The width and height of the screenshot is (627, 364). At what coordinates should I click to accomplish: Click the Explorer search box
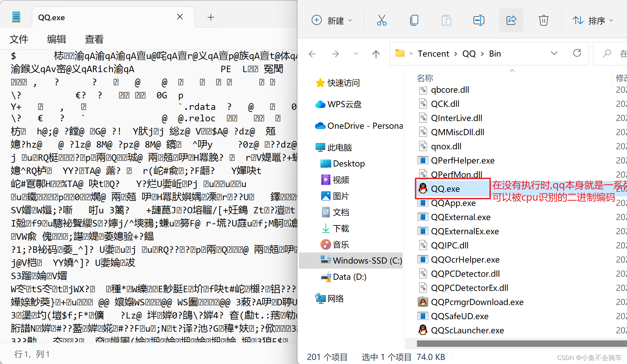(x=610, y=54)
